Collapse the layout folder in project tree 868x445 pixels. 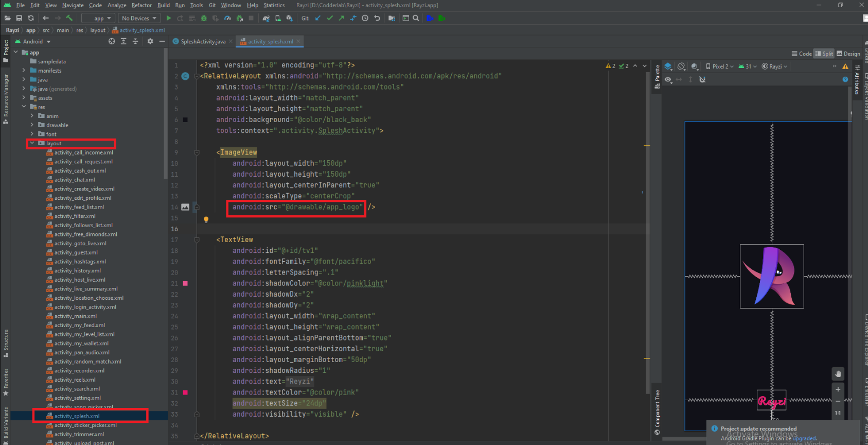tap(32, 143)
